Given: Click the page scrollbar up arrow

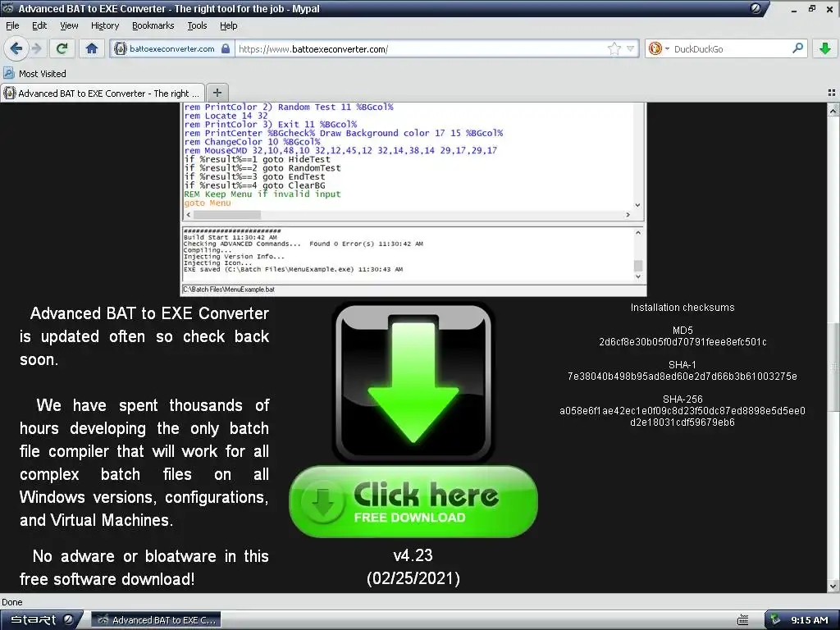Looking at the screenshot, I should pyautogui.click(x=833, y=111).
